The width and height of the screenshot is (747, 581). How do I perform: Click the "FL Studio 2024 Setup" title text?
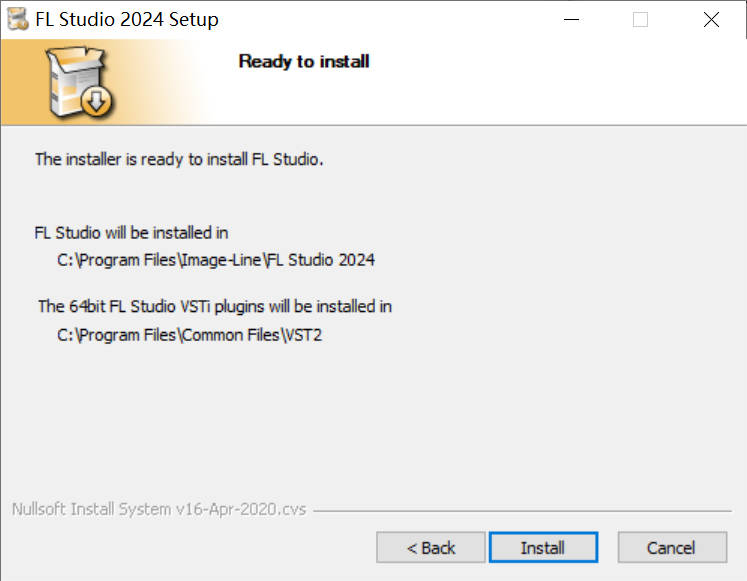click(127, 20)
